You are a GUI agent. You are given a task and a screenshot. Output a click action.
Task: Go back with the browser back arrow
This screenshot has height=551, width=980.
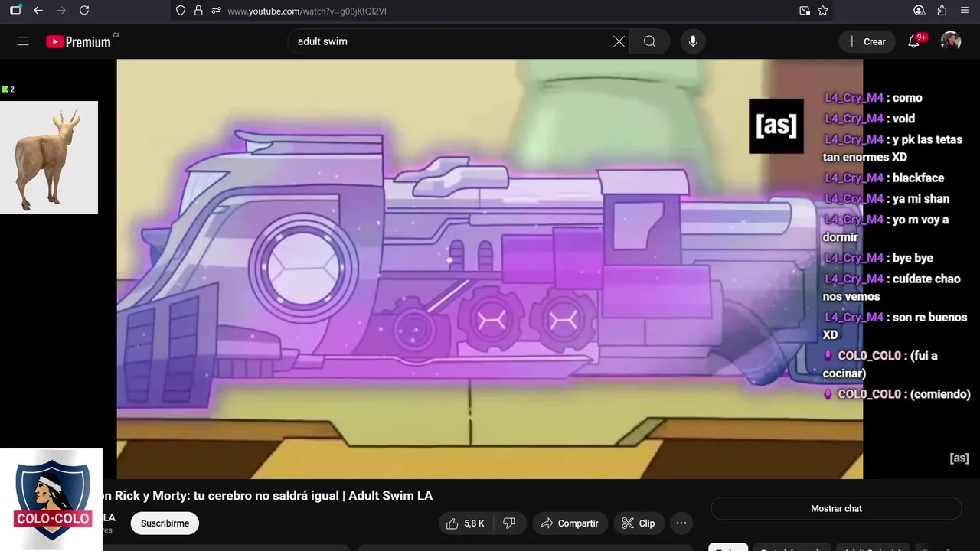pos(38,11)
